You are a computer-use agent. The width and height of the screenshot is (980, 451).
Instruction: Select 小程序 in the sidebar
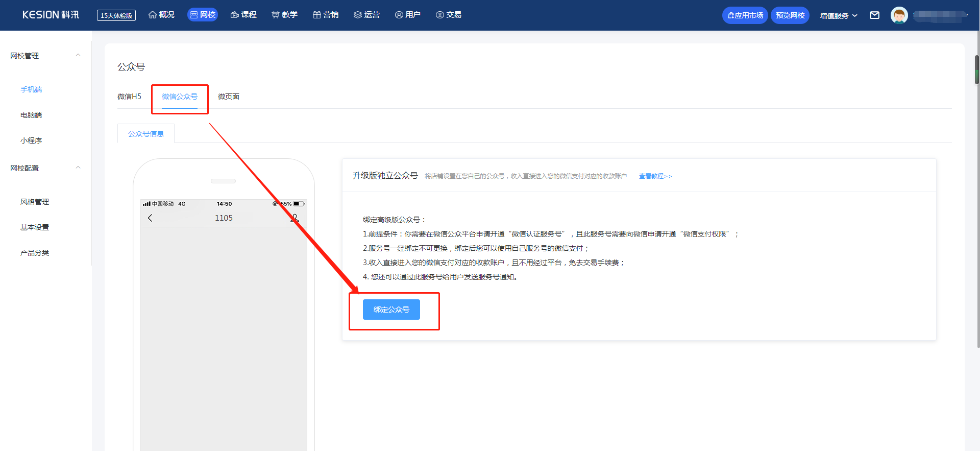point(31,140)
